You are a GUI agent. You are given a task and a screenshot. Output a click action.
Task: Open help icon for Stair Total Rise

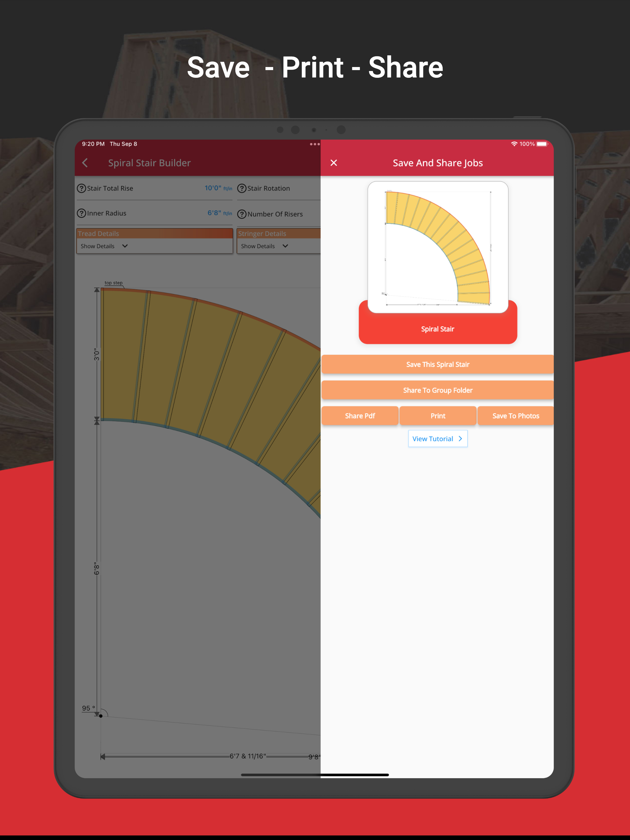pyautogui.click(x=81, y=188)
